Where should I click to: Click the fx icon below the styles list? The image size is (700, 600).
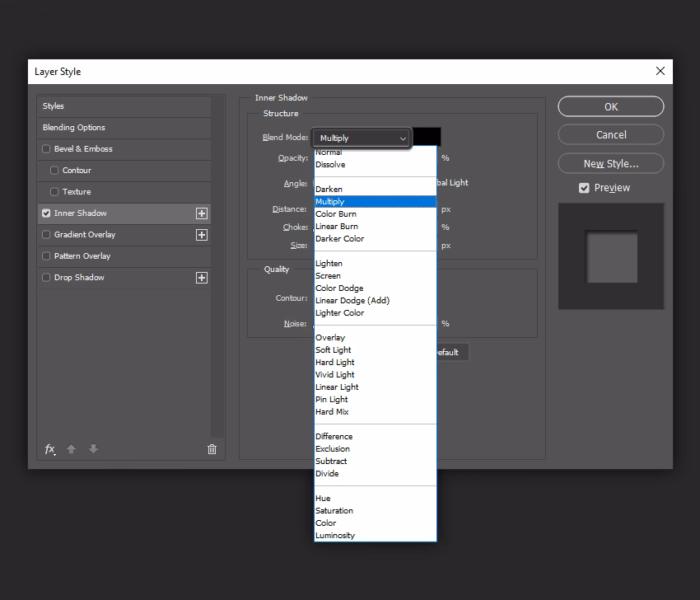pyautogui.click(x=49, y=449)
